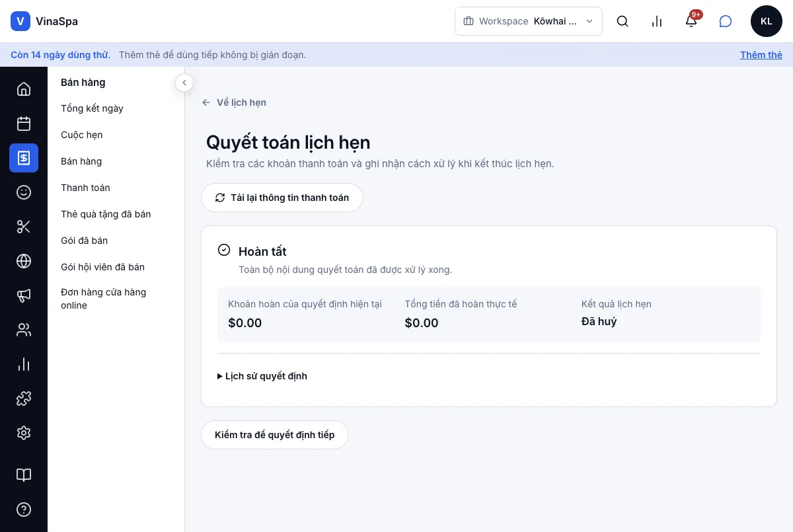
Task: Click the Thêm thẻ link
Action: [761, 55]
